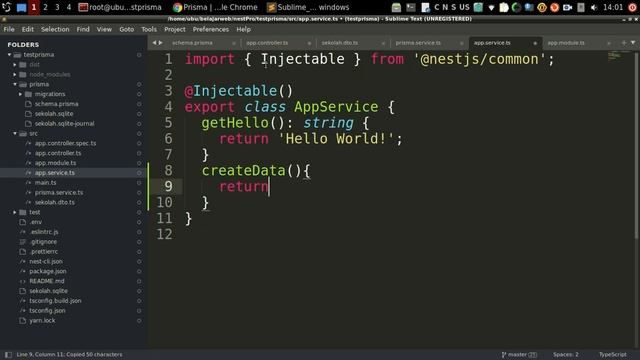
Task: Expand the test folder
Action: pyautogui.click(x=15, y=212)
